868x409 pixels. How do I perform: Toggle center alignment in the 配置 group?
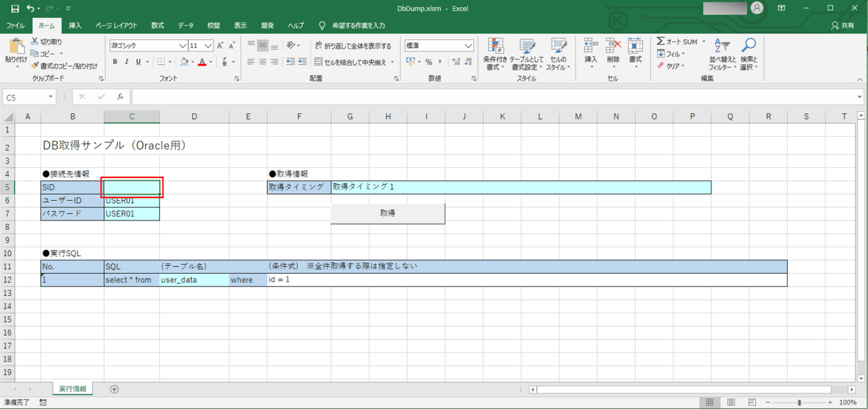click(262, 62)
